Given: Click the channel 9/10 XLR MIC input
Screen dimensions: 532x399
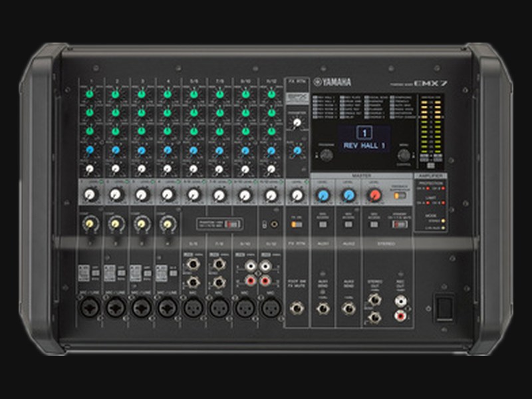Looking at the screenshot, I should (245, 308).
